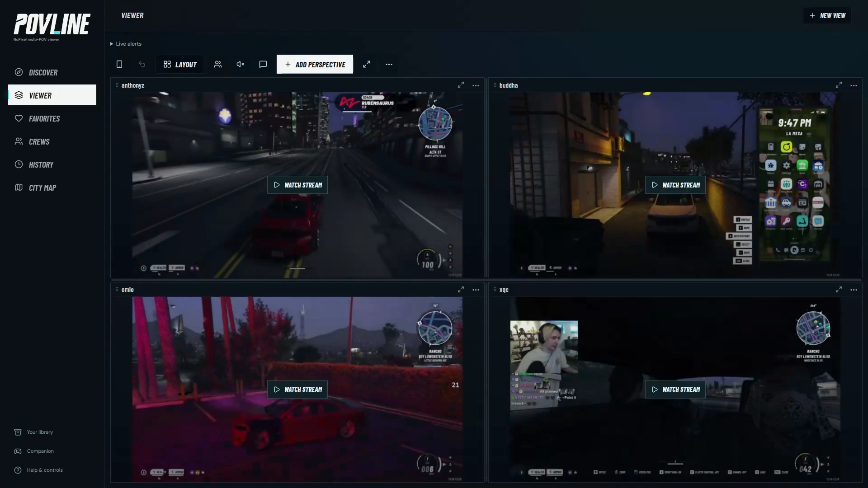Expand omie panel to fullscreen

pyautogui.click(x=461, y=290)
